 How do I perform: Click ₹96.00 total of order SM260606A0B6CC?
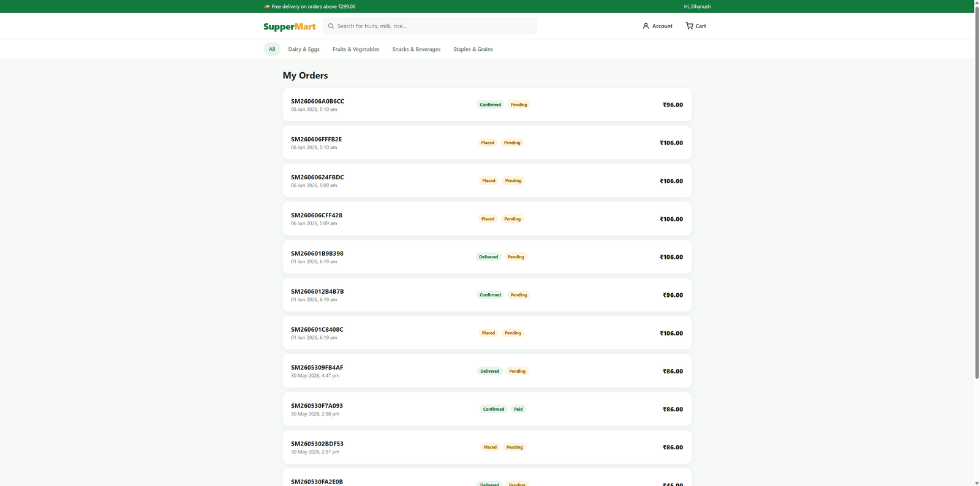point(673,105)
